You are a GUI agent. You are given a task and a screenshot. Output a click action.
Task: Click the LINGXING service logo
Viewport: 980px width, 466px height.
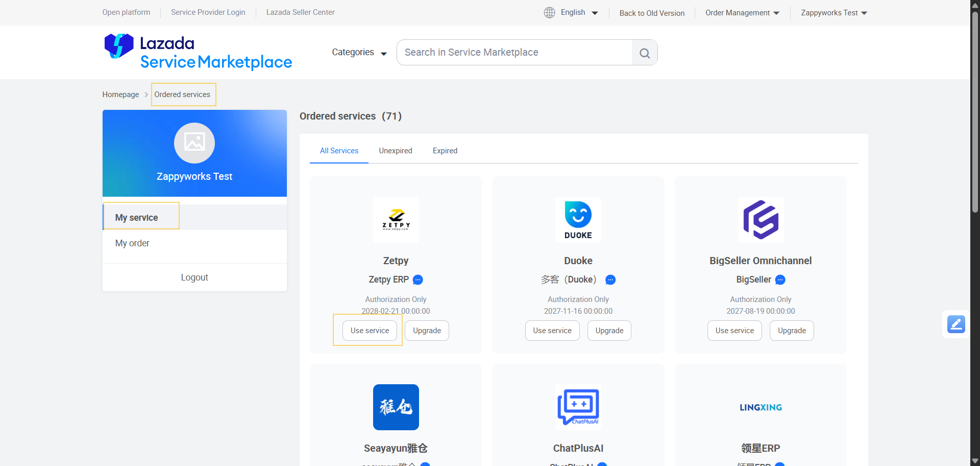[761, 407]
